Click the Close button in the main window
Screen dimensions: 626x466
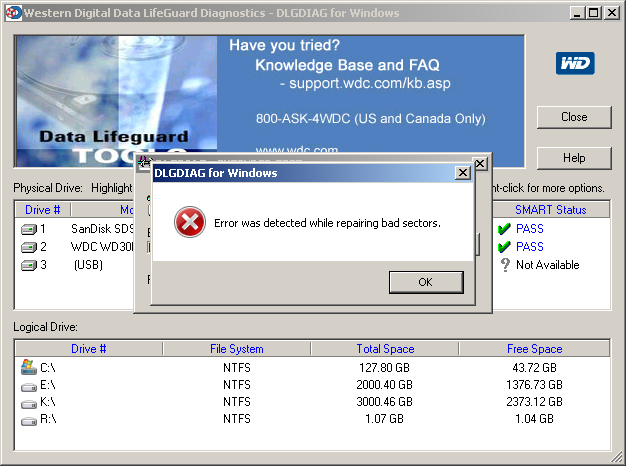click(574, 117)
